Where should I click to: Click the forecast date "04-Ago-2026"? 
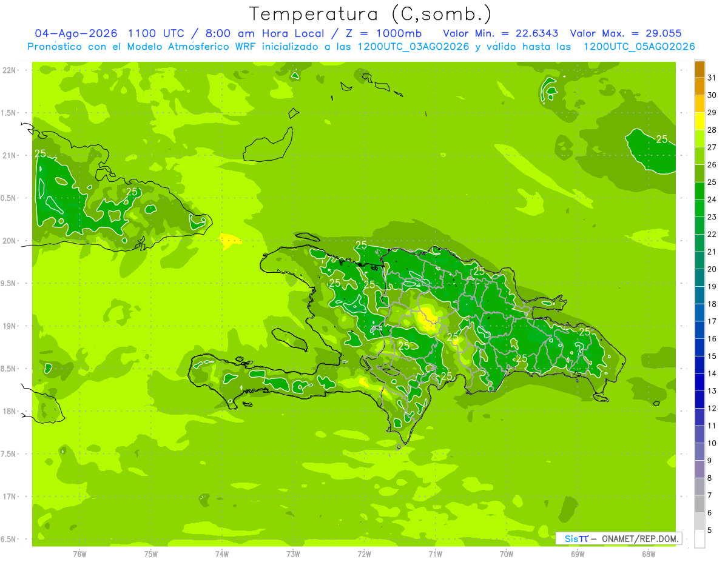[x=76, y=33]
